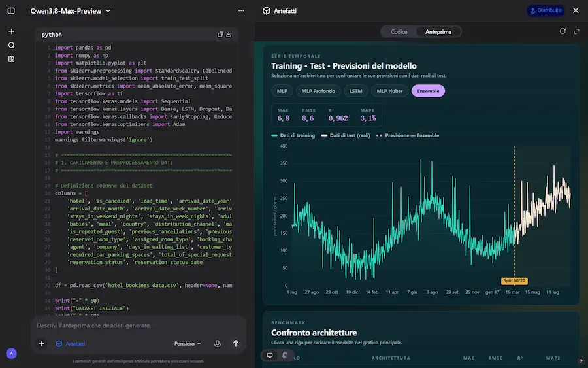The image size is (588, 368).
Task: Click the Distribuire button
Action: (546, 10)
